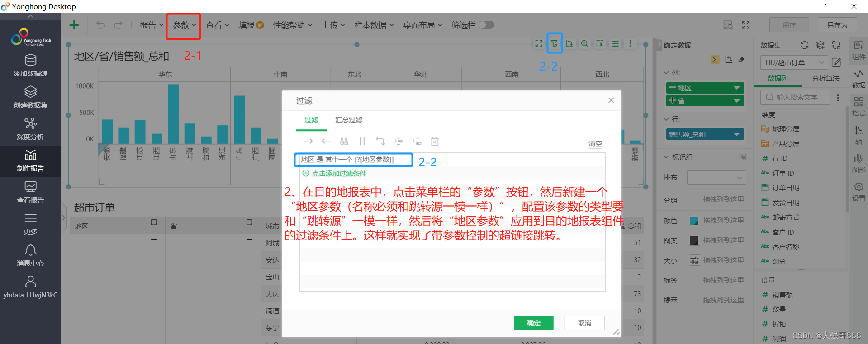868x344 pixels.
Task: Click the edit dataset pencil icon
Action: [836, 62]
